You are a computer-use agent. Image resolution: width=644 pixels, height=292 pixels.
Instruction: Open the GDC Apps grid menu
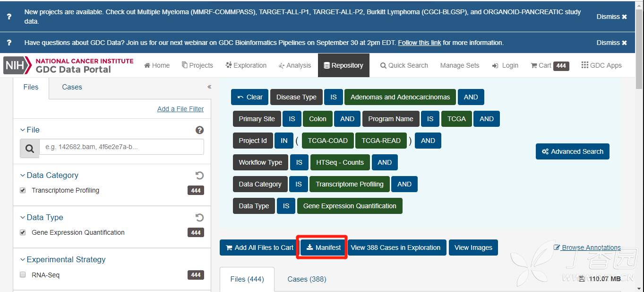point(601,65)
